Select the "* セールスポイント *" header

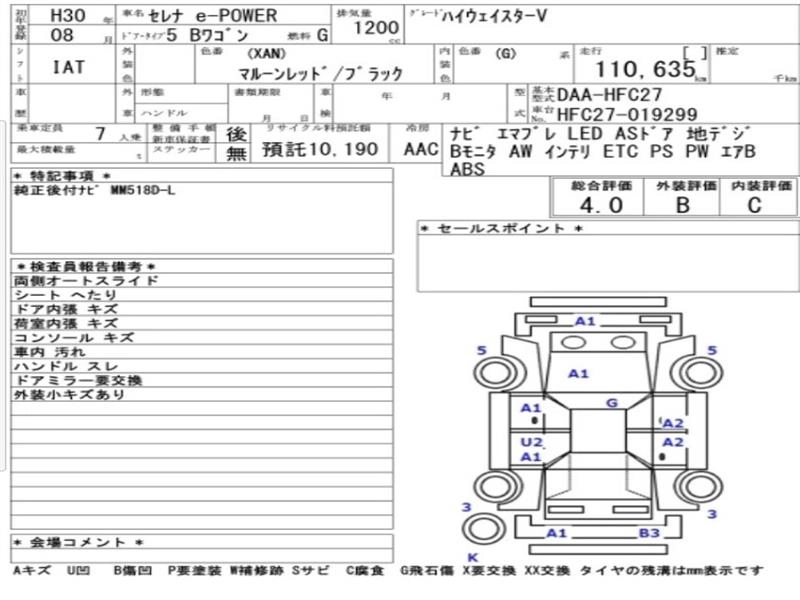pos(501,228)
